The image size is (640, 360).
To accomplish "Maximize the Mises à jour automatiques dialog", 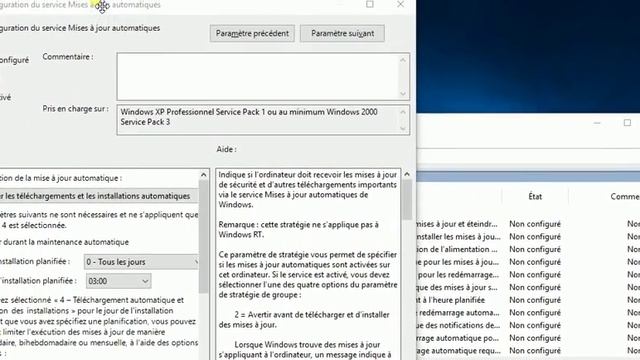I will click(x=370, y=4).
